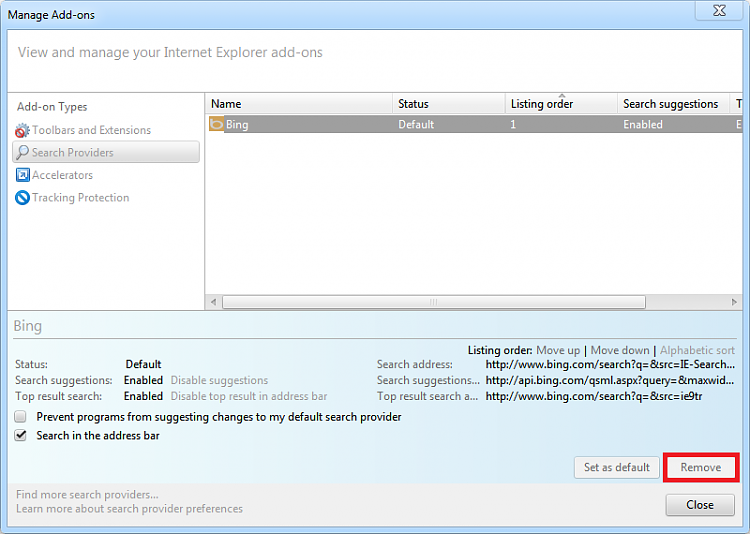Click the Bing logo icon in list

pyautogui.click(x=217, y=124)
